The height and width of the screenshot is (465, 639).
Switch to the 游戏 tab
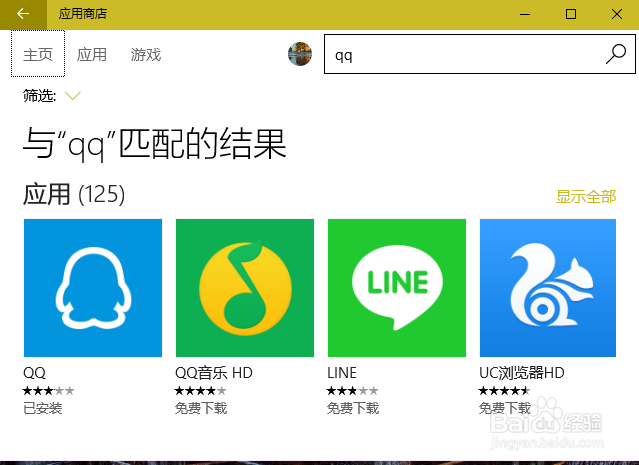tap(145, 54)
